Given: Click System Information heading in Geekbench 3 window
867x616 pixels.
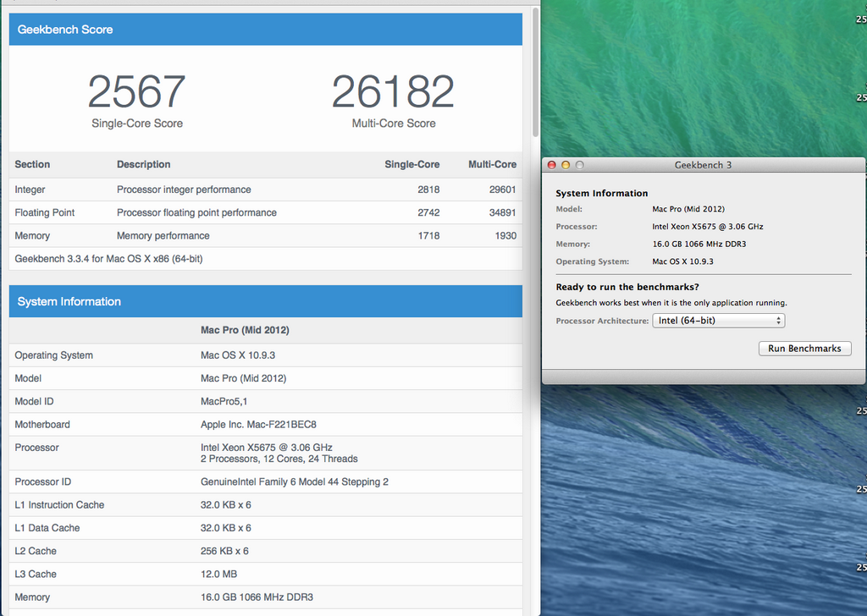Looking at the screenshot, I should [x=602, y=194].
